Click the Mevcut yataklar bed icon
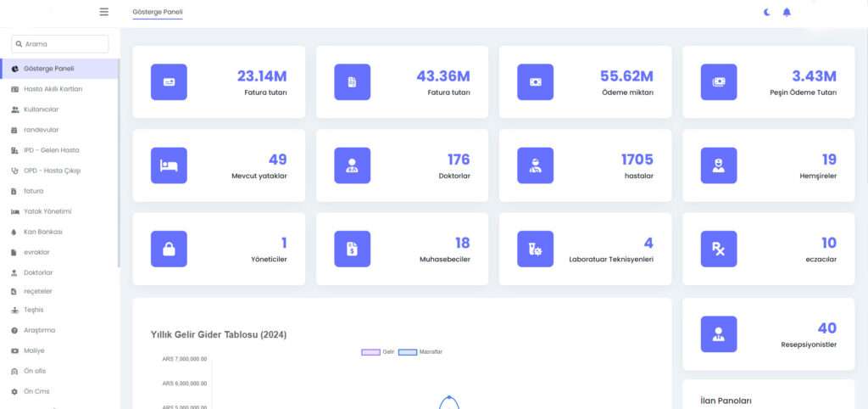Viewport: 868px width, 409px height. pyautogui.click(x=169, y=165)
